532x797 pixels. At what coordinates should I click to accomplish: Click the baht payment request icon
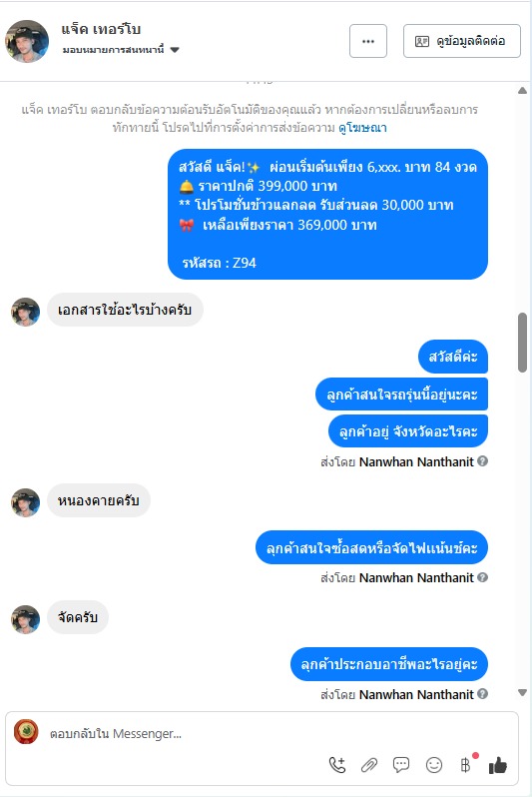pos(465,764)
